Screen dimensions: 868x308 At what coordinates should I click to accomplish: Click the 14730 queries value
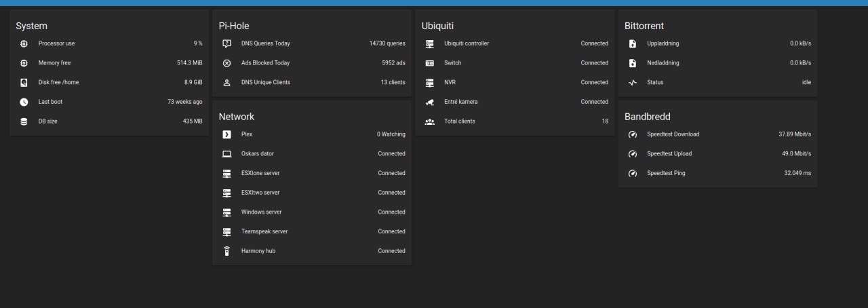[387, 43]
